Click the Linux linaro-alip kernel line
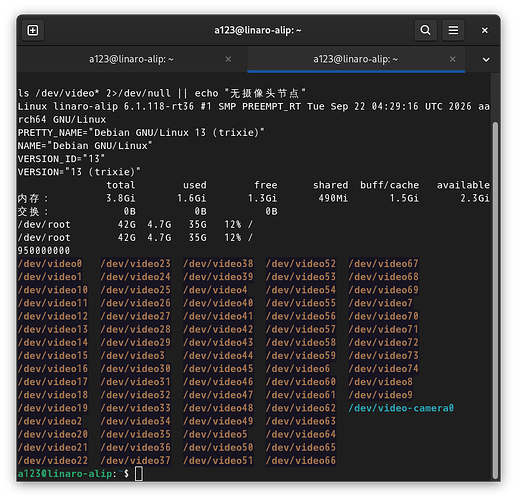Viewport: 517px width, 500px height. [x=254, y=113]
